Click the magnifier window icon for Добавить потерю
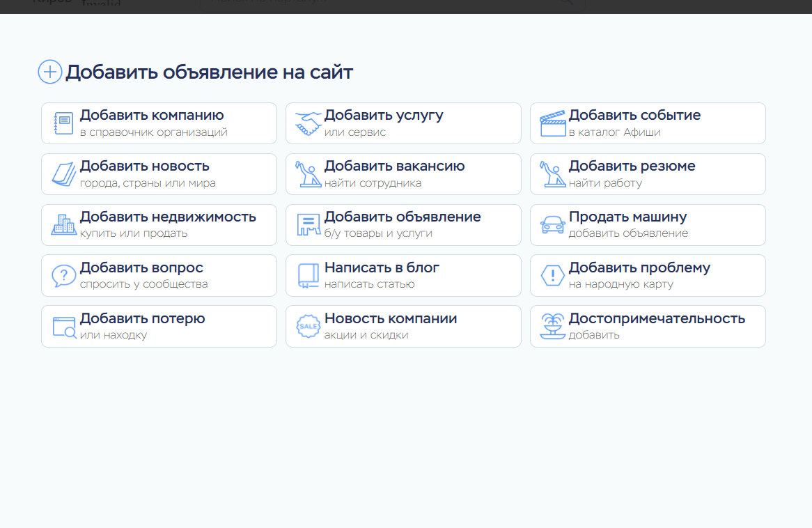The height and width of the screenshot is (528, 812). (x=64, y=327)
